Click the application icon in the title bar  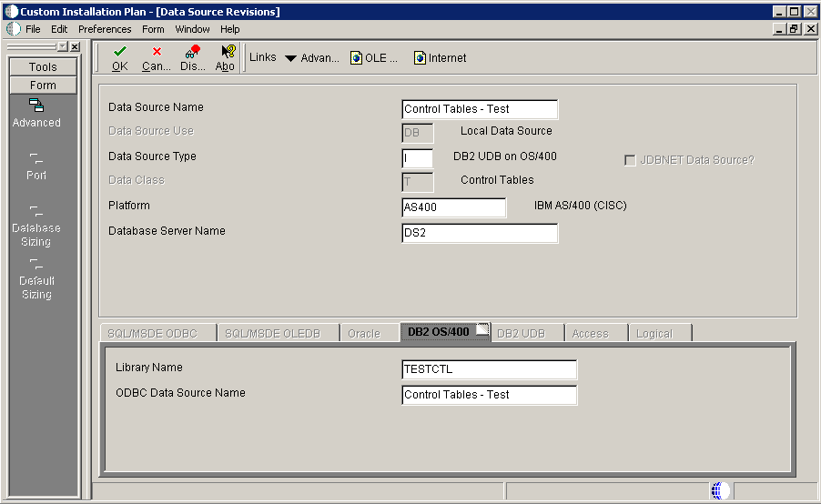point(11,12)
